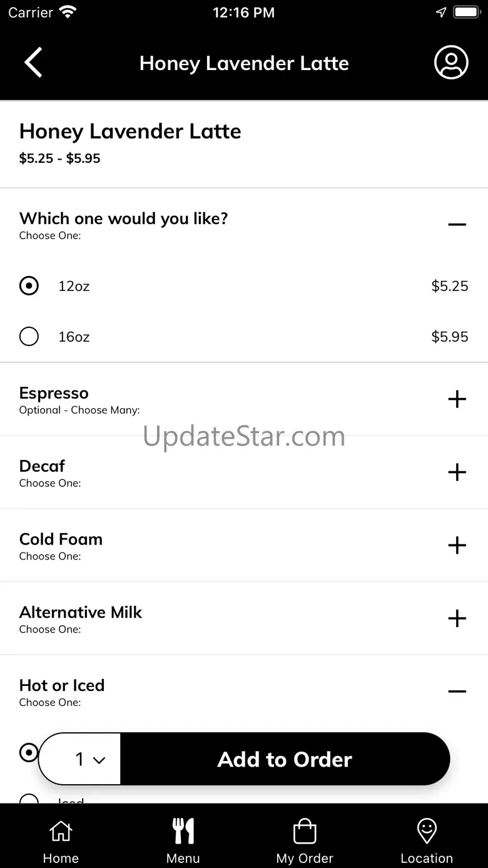Open the user profile icon
This screenshot has height=868, width=488.
[451, 63]
